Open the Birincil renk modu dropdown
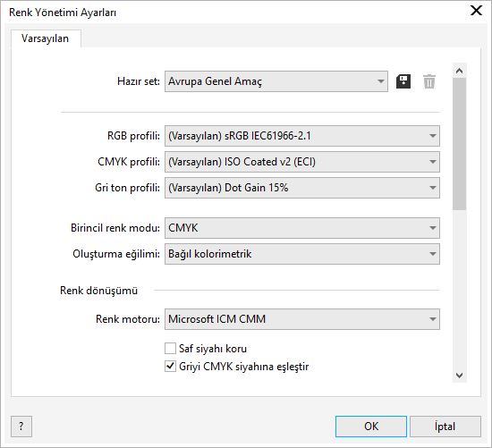The height and width of the screenshot is (448, 492). tap(302, 228)
